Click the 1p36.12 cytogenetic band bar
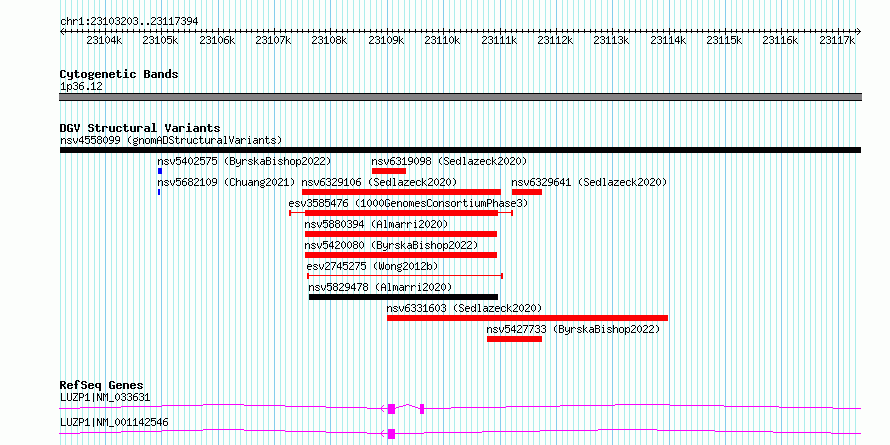The image size is (890, 445). point(460,97)
